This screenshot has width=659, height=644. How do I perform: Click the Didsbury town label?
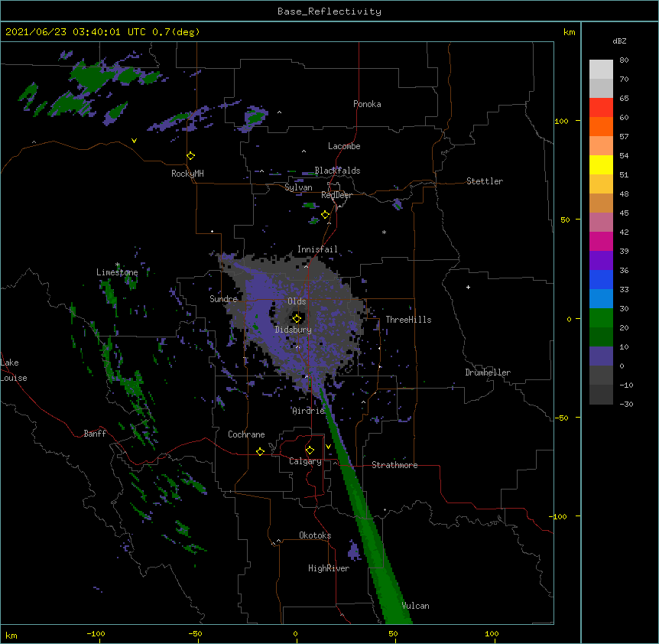[293, 330]
